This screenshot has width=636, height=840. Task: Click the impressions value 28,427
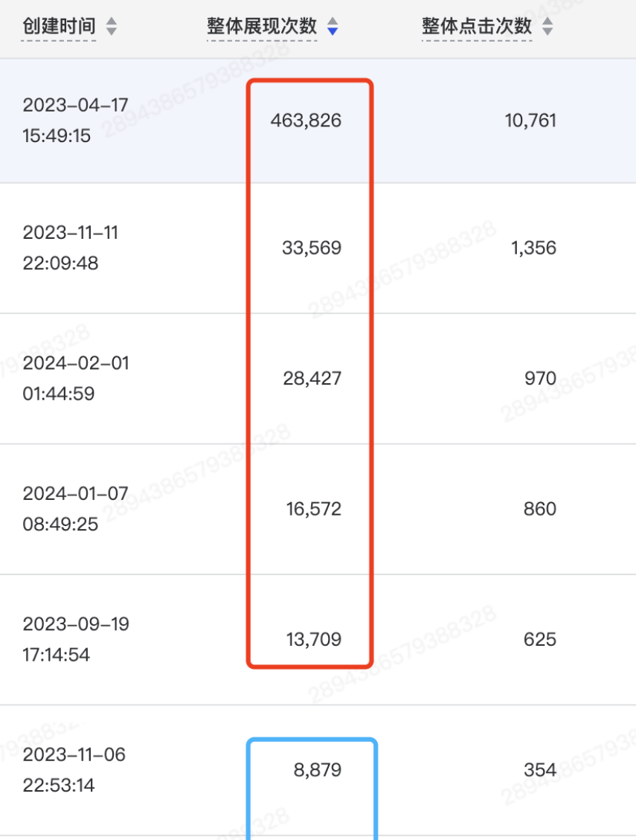point(312,378)
